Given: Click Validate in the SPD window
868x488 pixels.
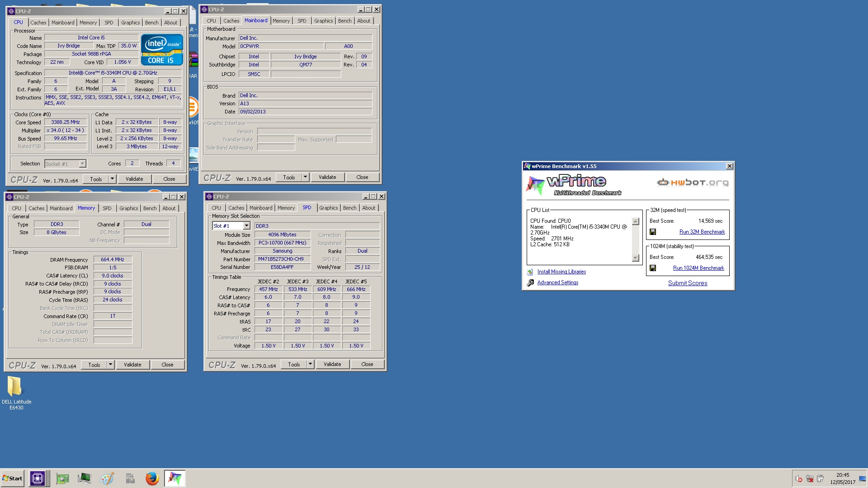Looking at the screenshot, I should point(332,364).
